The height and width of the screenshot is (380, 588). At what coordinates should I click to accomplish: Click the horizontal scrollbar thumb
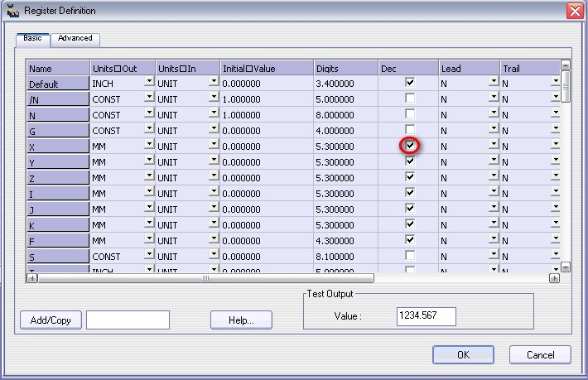(x=205, y=278)
